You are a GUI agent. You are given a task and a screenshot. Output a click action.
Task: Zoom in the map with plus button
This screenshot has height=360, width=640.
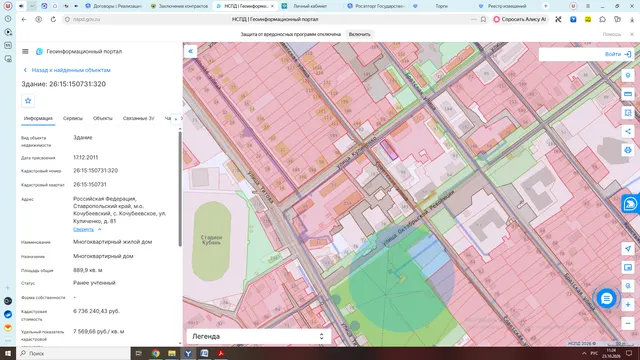[628, 304]
